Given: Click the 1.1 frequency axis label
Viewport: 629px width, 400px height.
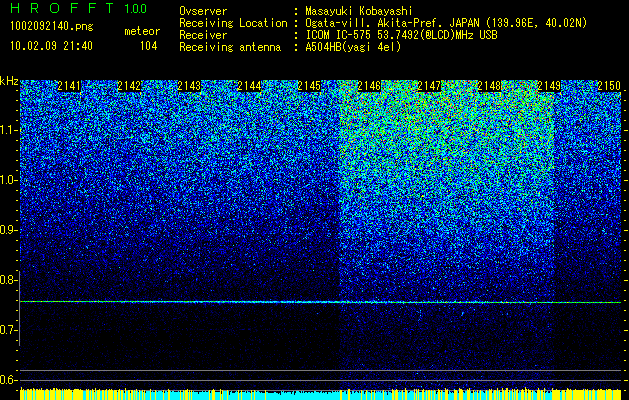Looking at the screenshot, I should tap(9, 130).
